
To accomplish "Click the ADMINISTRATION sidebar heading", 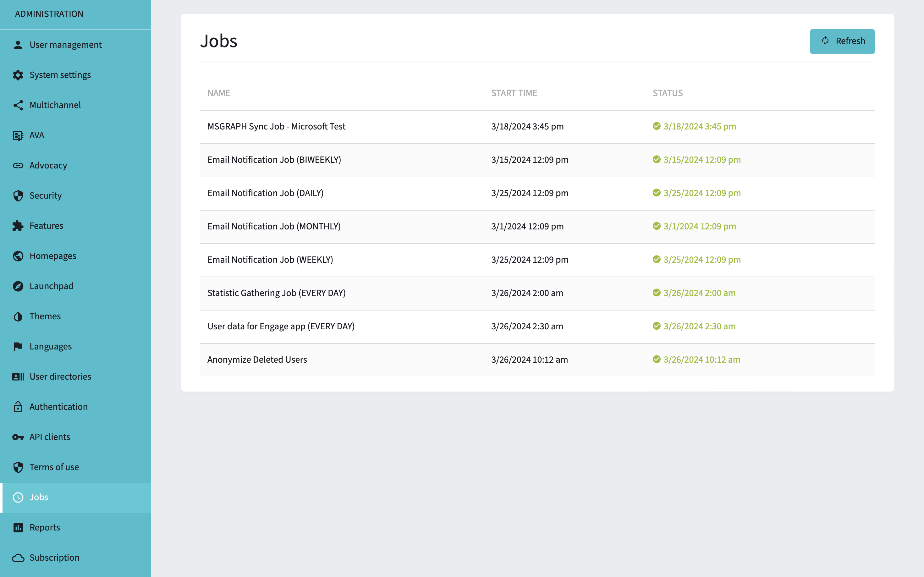I will pos(49,14).
